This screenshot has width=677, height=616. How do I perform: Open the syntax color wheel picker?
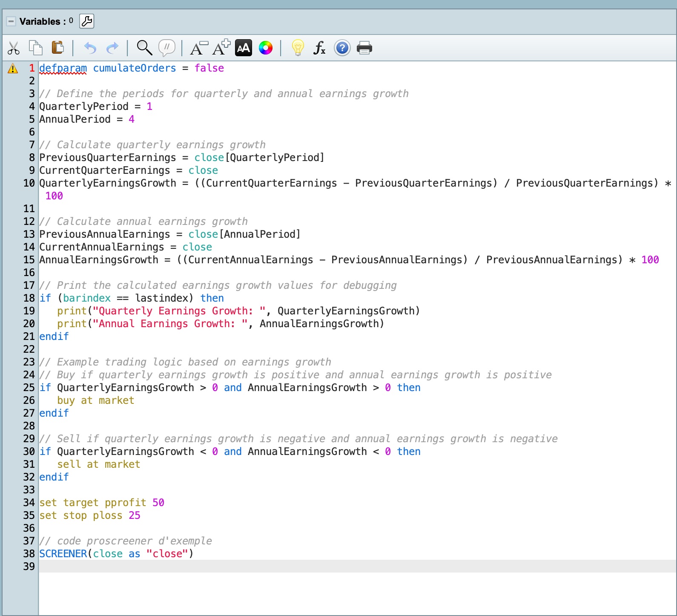click(x=266, y=48)
